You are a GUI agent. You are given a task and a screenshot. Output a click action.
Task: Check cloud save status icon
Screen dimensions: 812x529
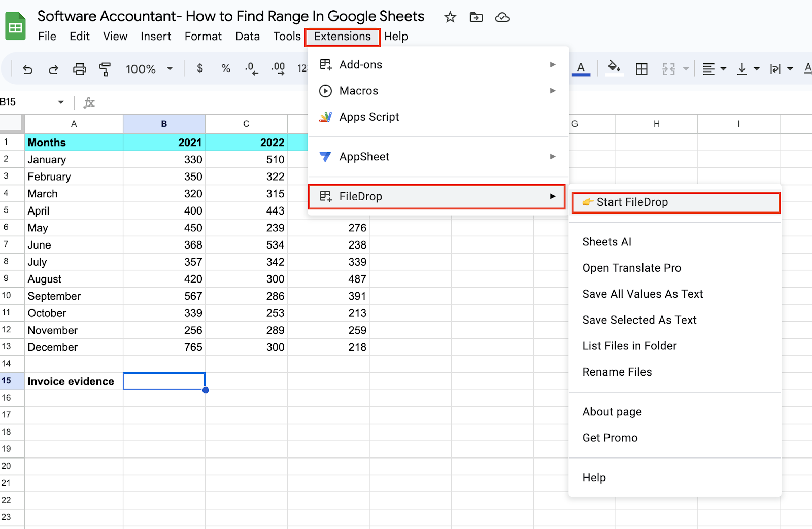pos(502,17)
